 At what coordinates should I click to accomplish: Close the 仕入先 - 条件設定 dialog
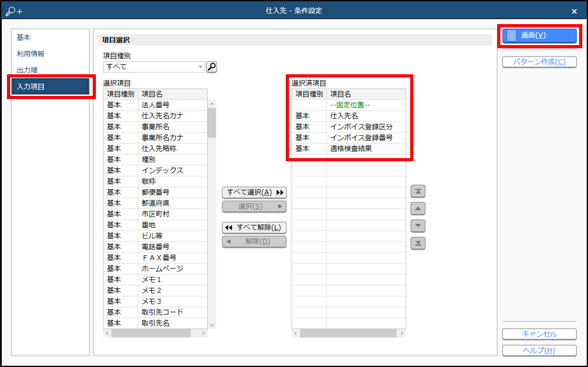click(574, 11)
